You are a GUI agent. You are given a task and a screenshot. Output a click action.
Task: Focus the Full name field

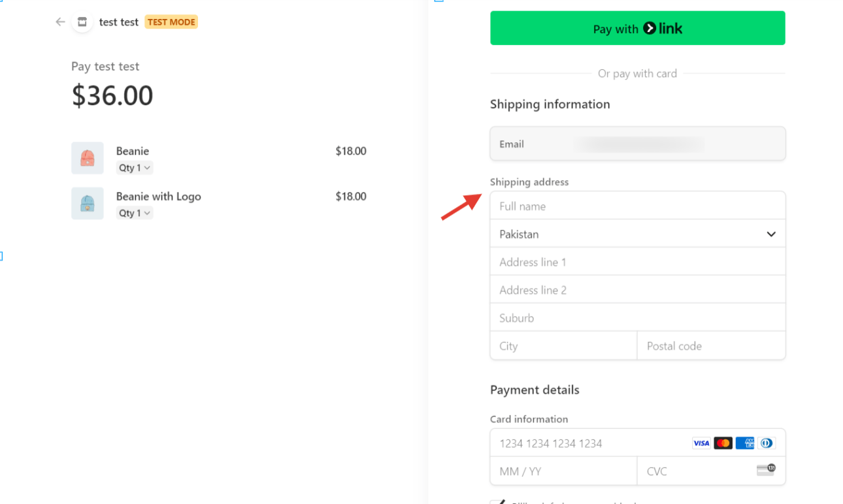[637, 206]
